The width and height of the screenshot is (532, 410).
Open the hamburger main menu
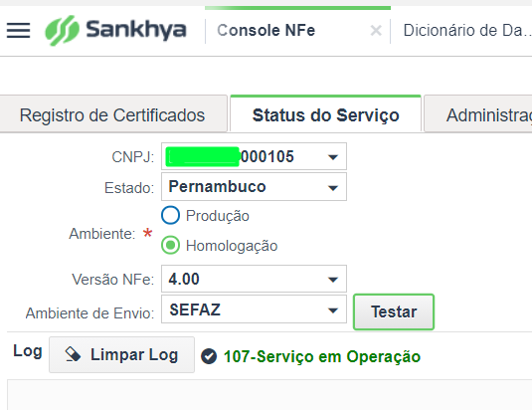pos(18,30)
